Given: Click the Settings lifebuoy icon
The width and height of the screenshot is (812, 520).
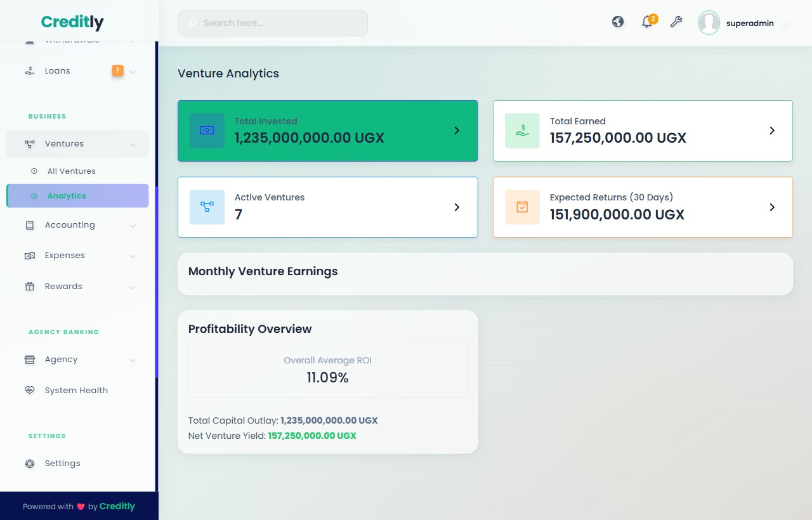Looking at the screenshot, I should (30, 464).
